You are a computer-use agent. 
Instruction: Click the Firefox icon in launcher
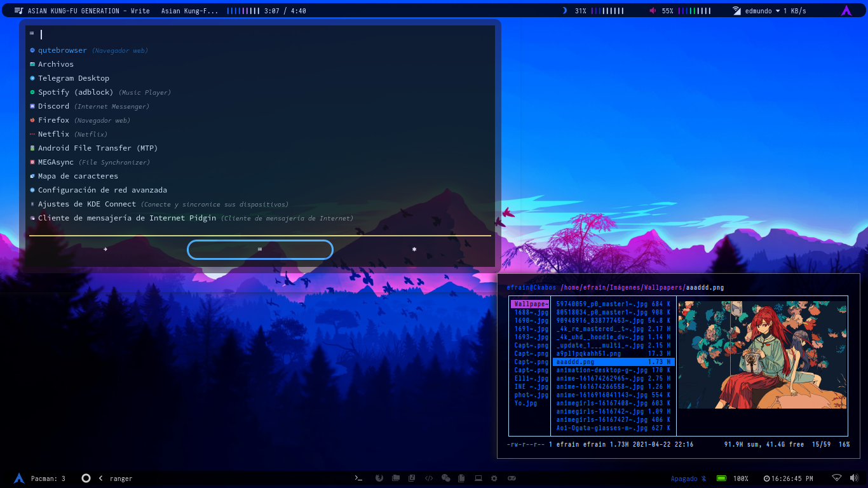point(32,120)
